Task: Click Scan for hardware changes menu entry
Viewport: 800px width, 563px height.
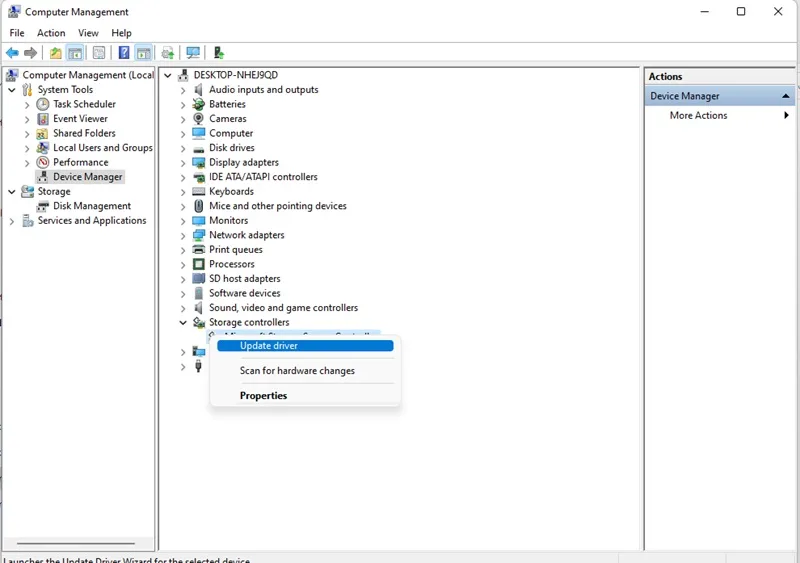Action: (297, 371)
